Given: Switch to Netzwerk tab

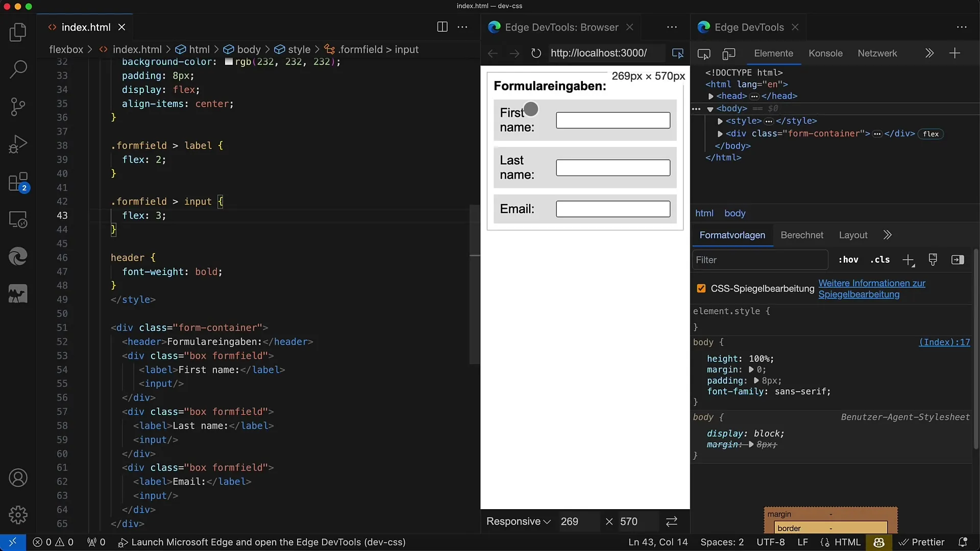Looking at the screenshot, I should click(x=877, y=53).
